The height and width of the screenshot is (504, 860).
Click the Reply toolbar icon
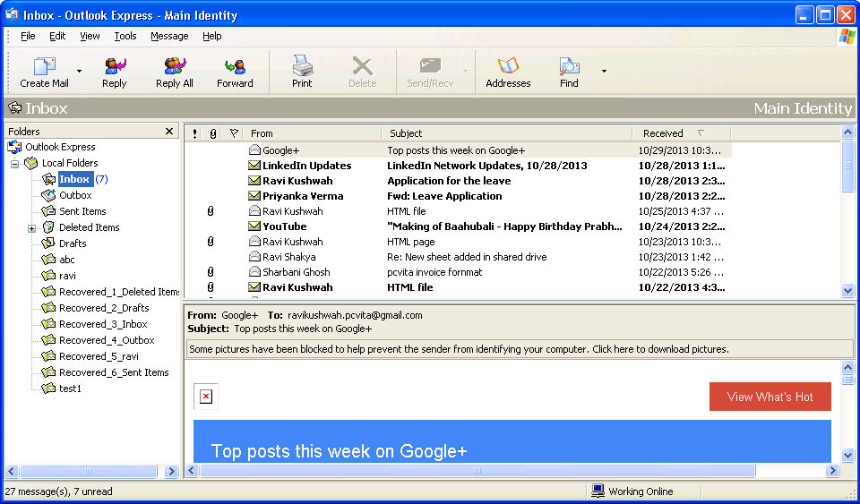pos(115,66)
